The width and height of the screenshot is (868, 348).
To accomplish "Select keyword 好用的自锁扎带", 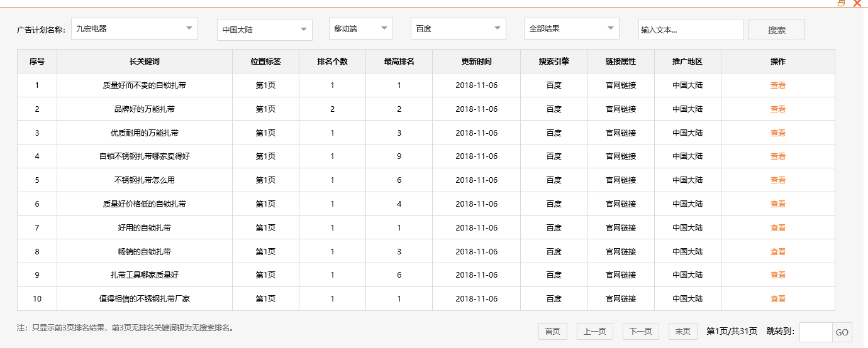I will point(145,228).
